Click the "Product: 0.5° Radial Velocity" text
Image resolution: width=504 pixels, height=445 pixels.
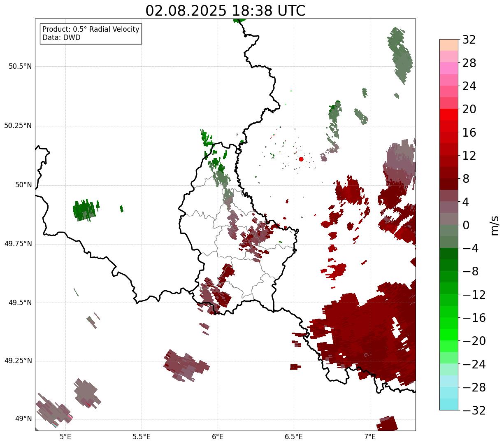click(91, 30)
